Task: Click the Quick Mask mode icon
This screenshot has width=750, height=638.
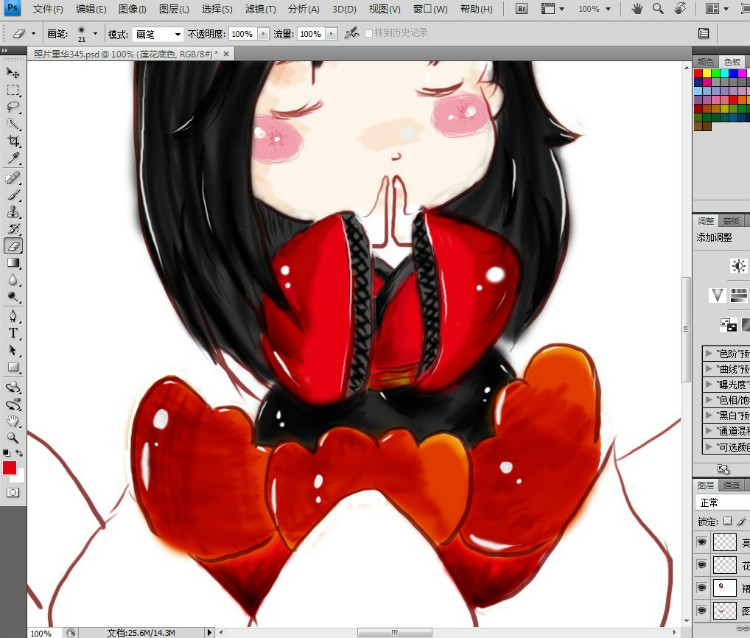Action: [x=13, y=493]
